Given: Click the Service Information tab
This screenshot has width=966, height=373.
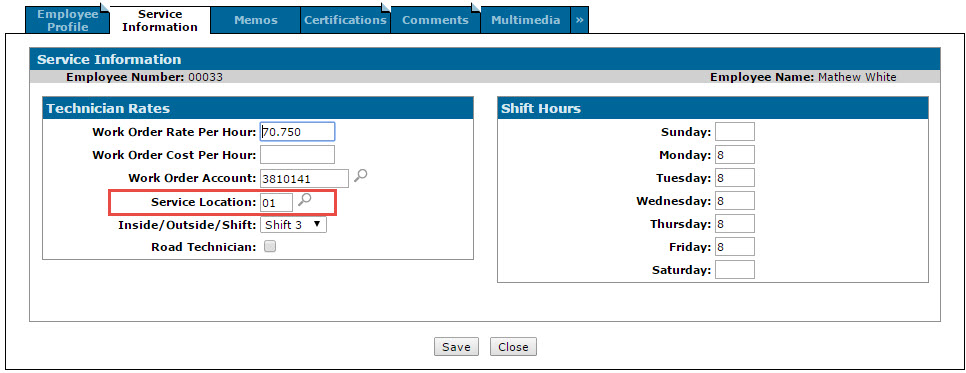Looking at the screenshot, I should [160, 20].
